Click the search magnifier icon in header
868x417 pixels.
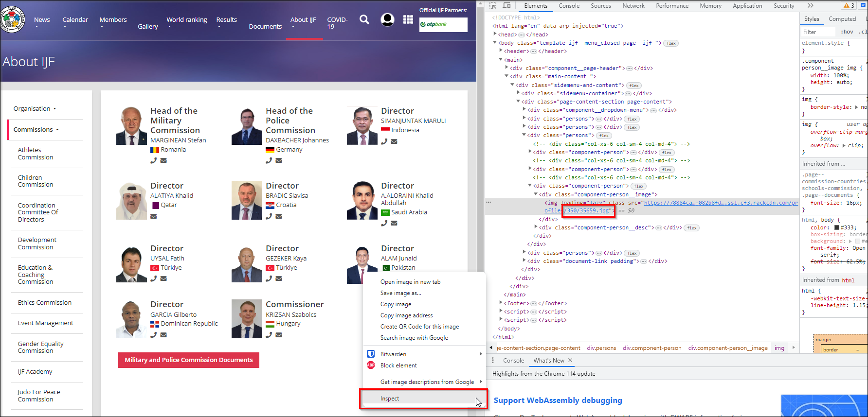(x=364, y=19)
